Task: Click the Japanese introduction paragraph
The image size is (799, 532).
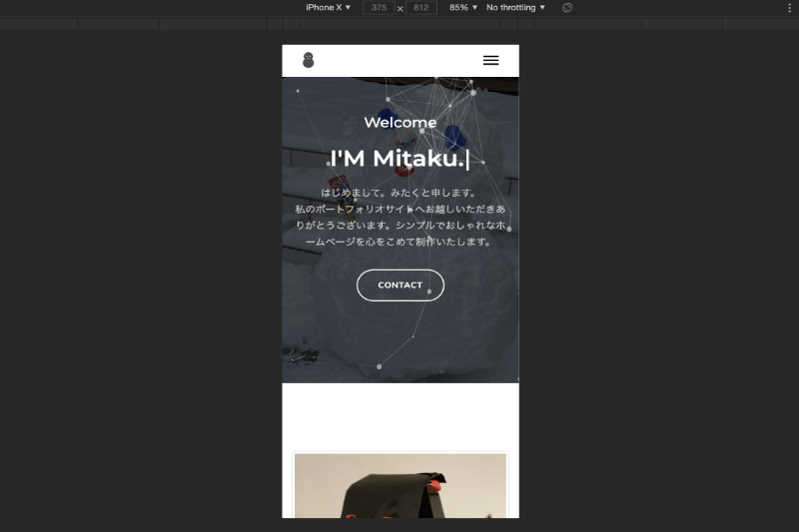Action: pos(399,217)
